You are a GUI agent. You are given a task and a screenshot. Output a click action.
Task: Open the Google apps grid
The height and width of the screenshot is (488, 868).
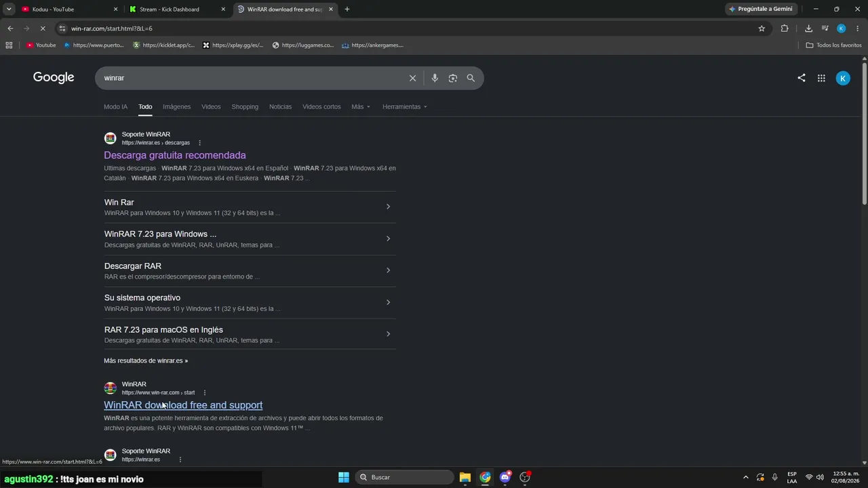click(x=821, y=78)
